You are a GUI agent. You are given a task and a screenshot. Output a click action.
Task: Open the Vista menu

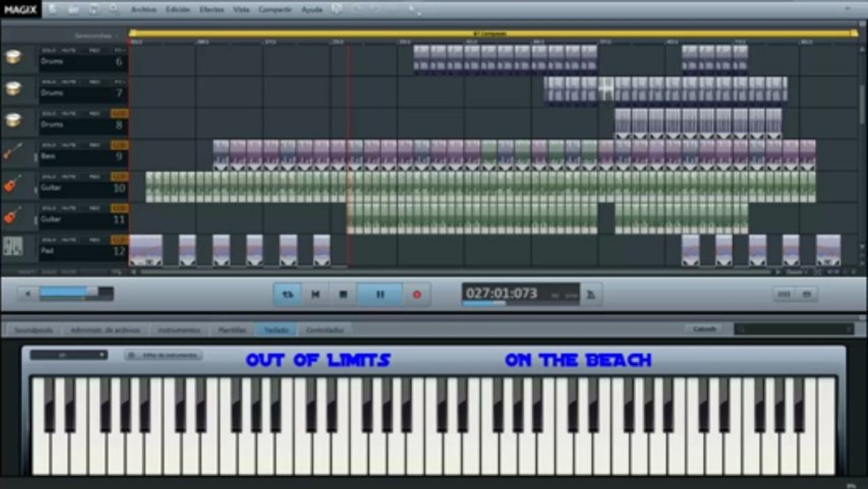[241, 10]
